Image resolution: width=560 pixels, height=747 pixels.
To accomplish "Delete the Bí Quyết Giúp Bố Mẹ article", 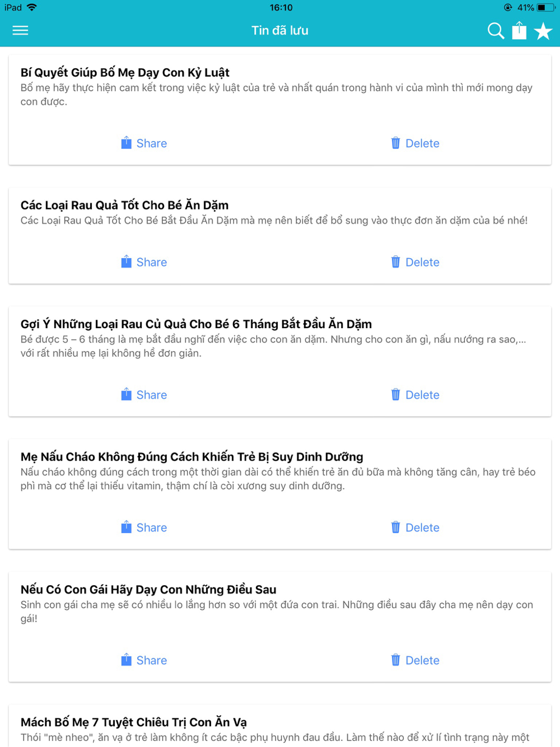I will point(415,143).
